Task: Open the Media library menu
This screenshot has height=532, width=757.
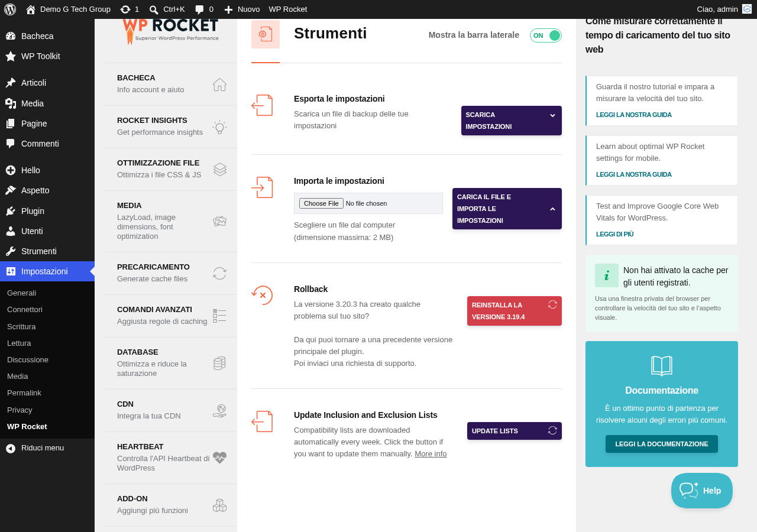Action: pos(47,103)
